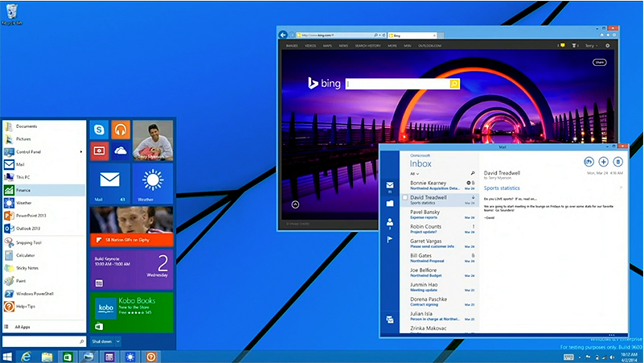Create new email with plus icon
This screenshot has height=363, width=644.
(603, 162)
